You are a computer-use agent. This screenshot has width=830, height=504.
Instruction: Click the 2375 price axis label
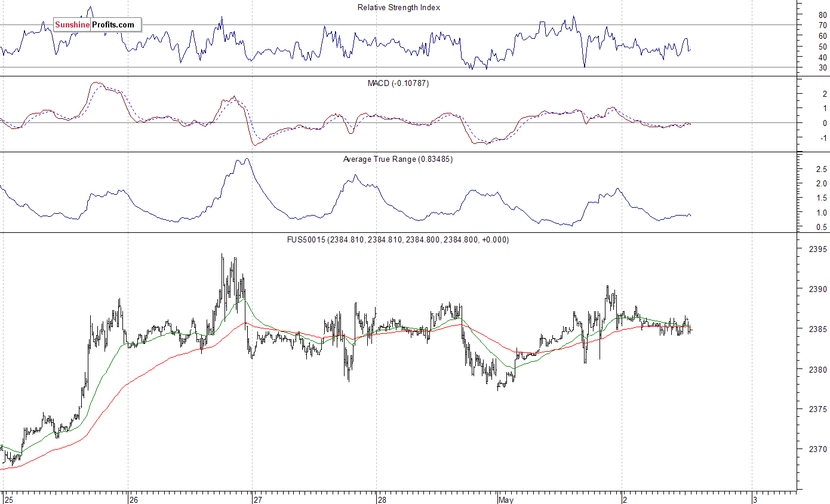pos(818,409)
